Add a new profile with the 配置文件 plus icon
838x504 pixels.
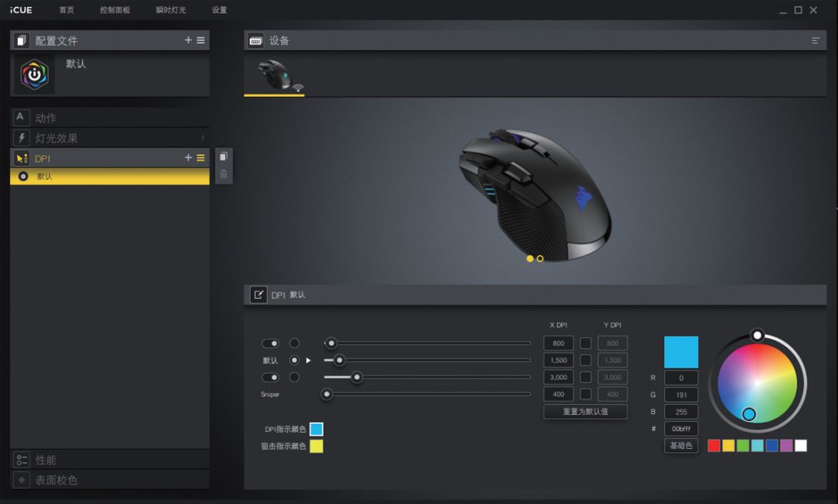pos(188,40)
